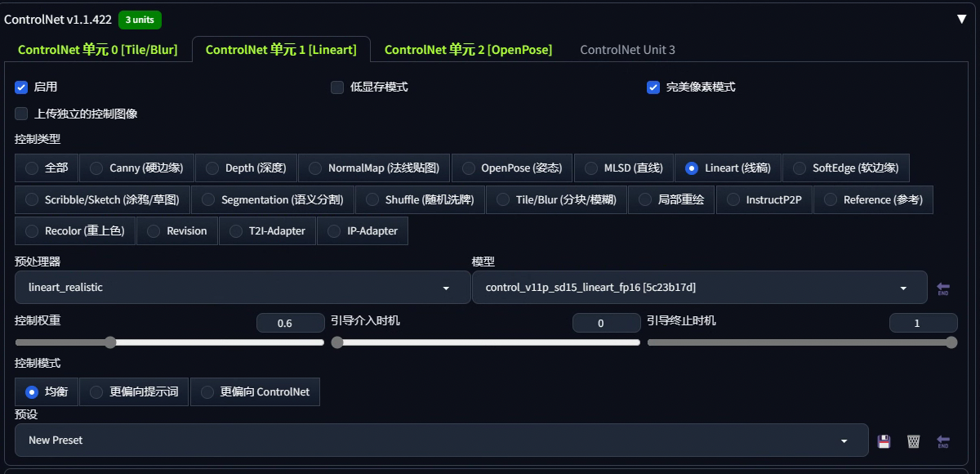Select the 更偏向提示词 control mode
Viewport: 980px width, 474px height.
[x=134, y=392]
